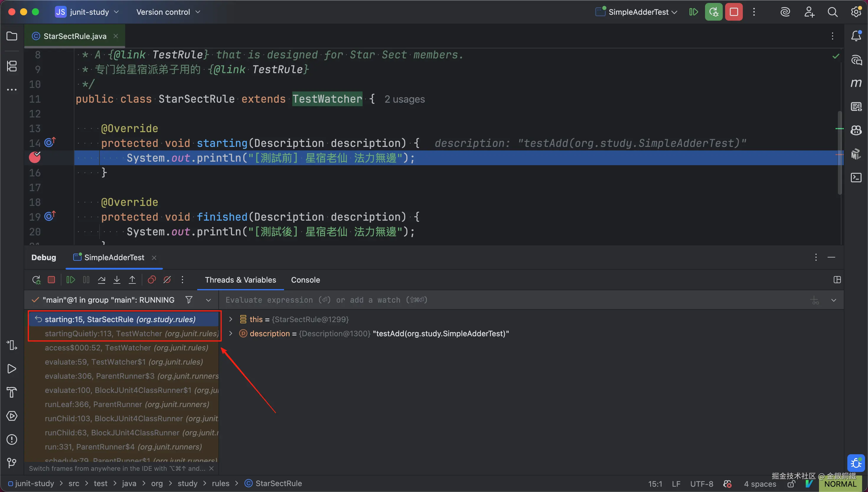The image size is (868, 492).
Task: Open View Breakpoints dialog icon
Action: (x=151, y=280)
